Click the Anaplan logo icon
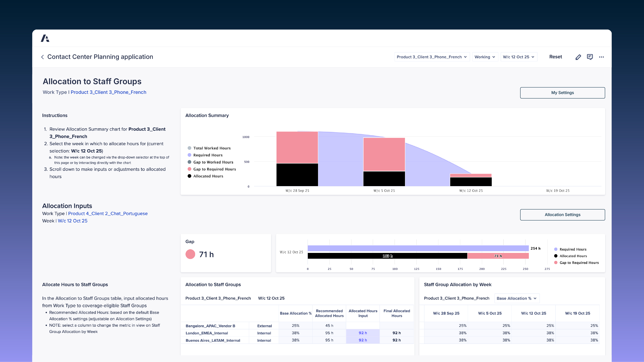The image size is (644, 362). (45, 38)
